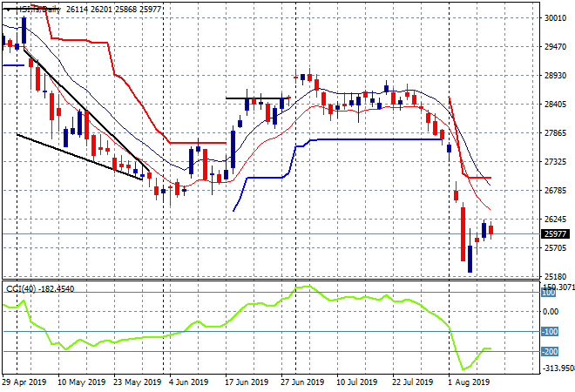Click the 17 Jun 2019 date label
The width and height of the screenshot is (575, 392).
tap(246, 382)
